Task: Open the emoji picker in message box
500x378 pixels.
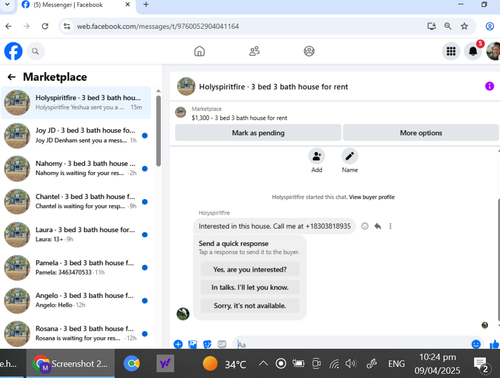Action: pyautogui.click(x=476, y=344)
